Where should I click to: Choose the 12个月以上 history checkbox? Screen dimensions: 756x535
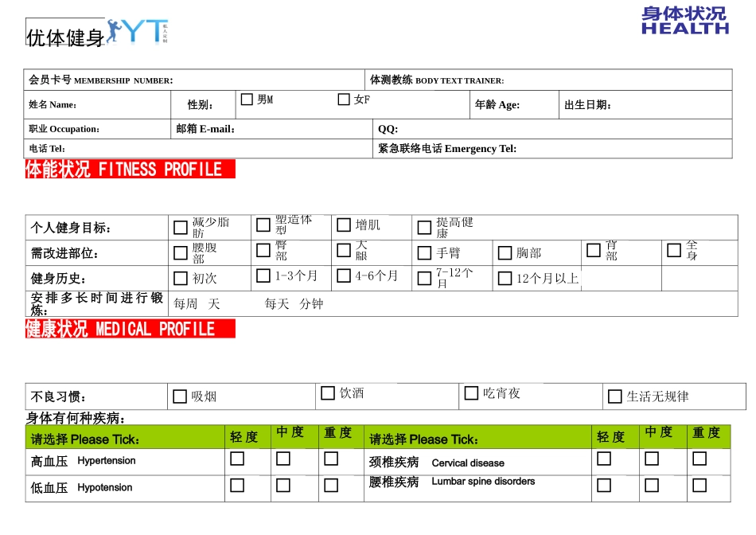[x=505, y=279]
